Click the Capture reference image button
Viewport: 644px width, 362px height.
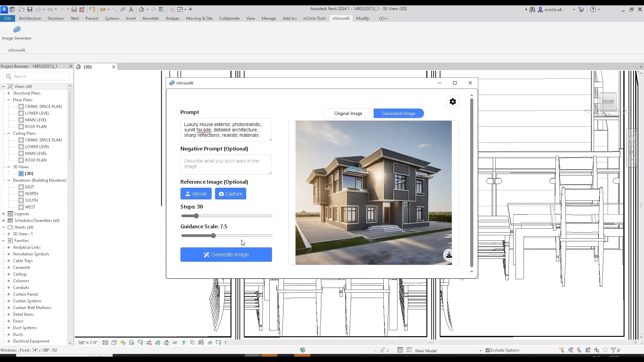coord(230,194)
